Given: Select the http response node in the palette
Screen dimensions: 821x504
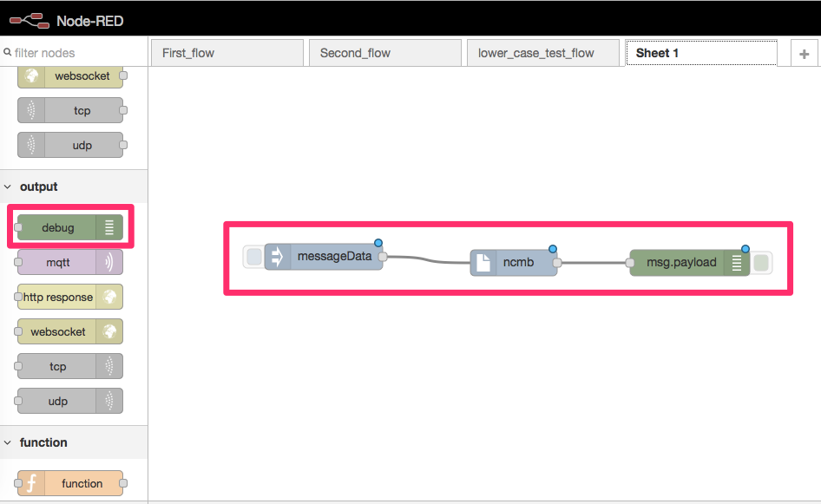Looking at the screenshot, I should click(x=69, y=297).
